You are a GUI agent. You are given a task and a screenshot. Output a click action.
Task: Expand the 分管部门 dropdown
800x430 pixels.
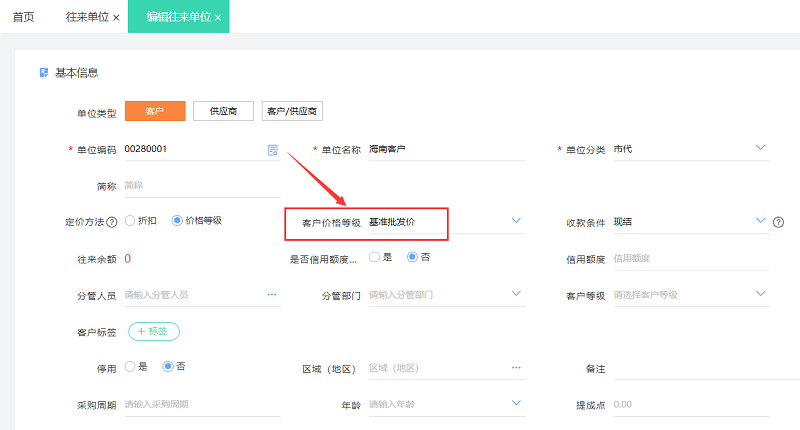(x=516, y=294)
